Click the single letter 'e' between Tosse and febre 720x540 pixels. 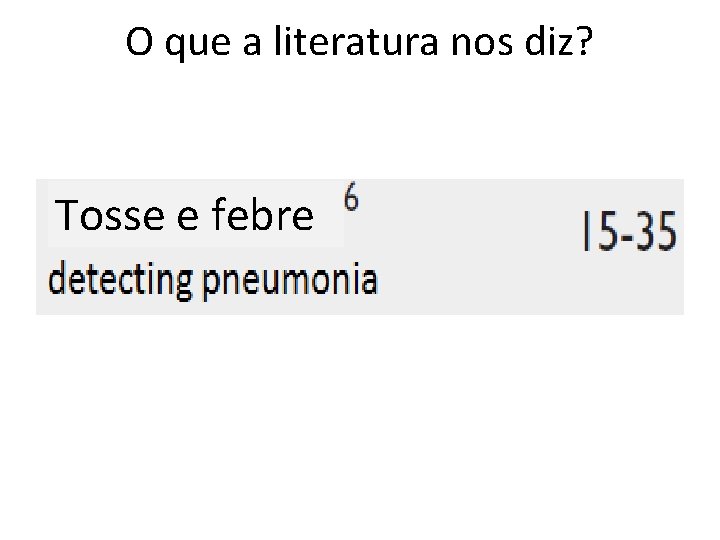tap(188, 218)
